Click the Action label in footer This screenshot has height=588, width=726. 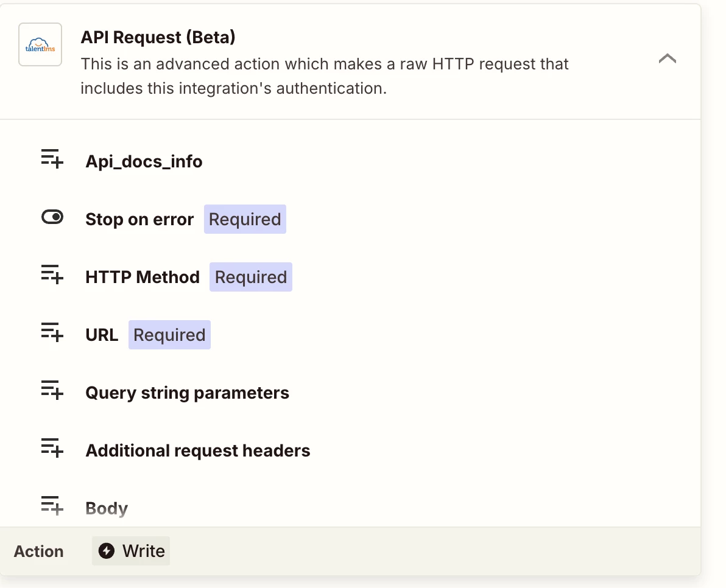[x=39, y=551]
